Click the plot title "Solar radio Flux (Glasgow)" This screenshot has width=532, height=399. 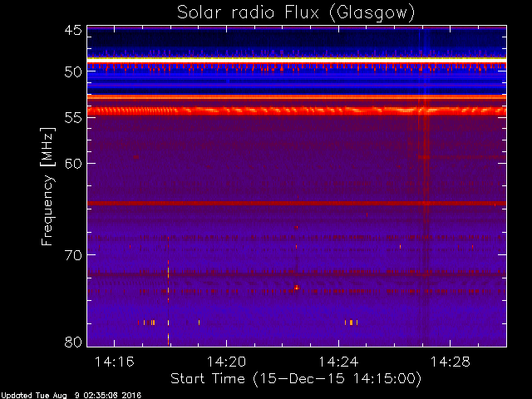pyautogui.click(x=296, y=13)
